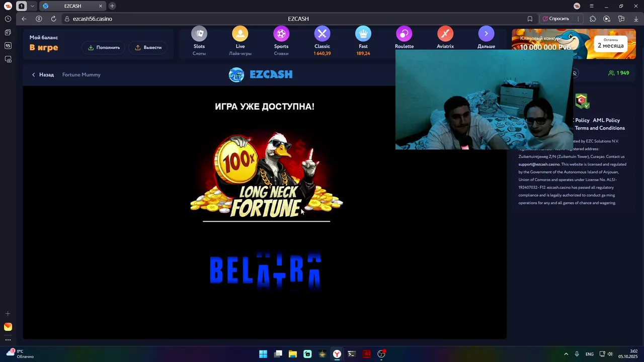Image resolution: width=644 pixels, height=362 pixels.
Task: Open a new browser tab
Action: pos(112,6)
